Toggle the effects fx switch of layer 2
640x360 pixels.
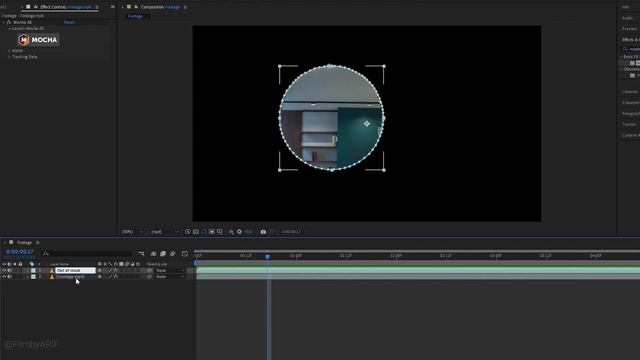[116, 277]
